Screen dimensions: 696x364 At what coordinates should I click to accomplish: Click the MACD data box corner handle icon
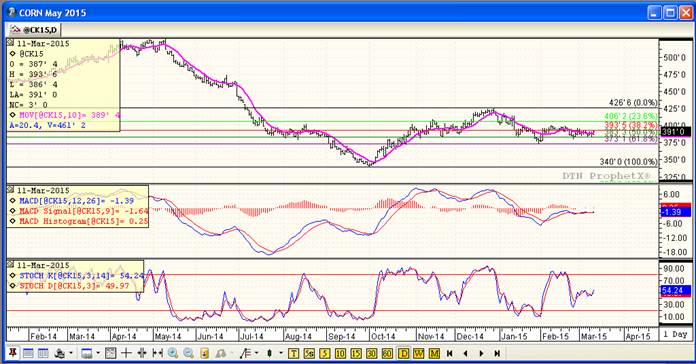[x=11, y=190]
